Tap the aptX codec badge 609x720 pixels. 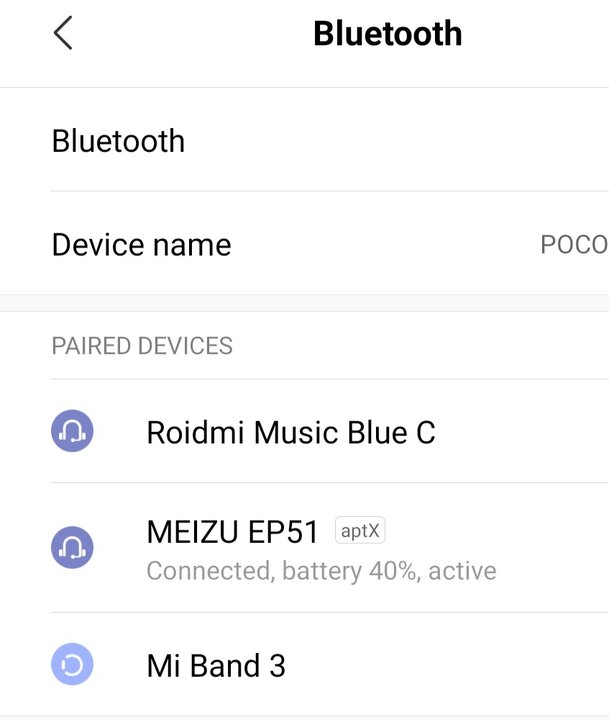(360, 530)
